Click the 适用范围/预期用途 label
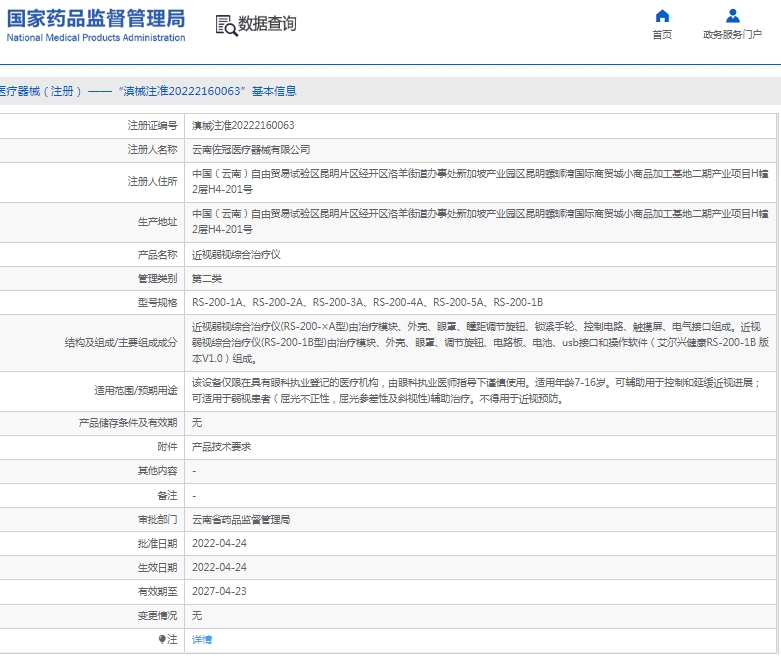The width and height of the screenshot is (781, 662). pyautogui.click(x=136, y=391)
